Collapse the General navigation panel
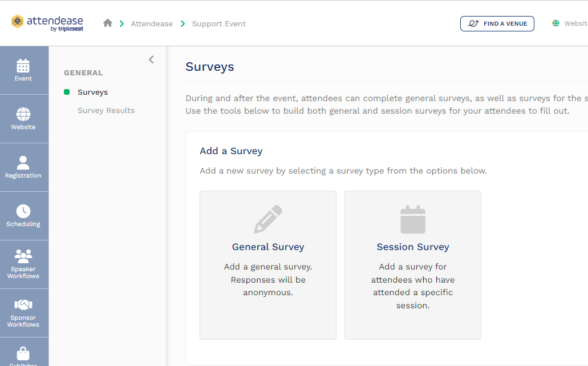Image resolution: width=588 pixels, height=366 pixels. tap(151, 59)
